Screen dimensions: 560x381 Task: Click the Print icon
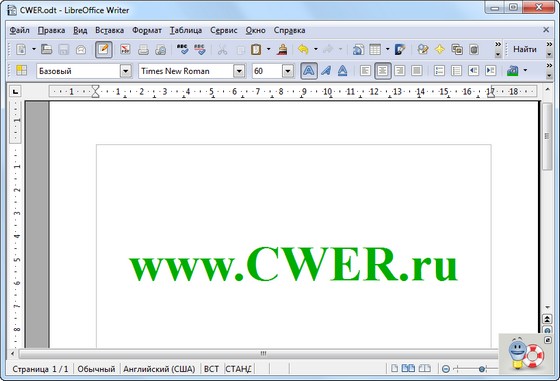(143, 49)
